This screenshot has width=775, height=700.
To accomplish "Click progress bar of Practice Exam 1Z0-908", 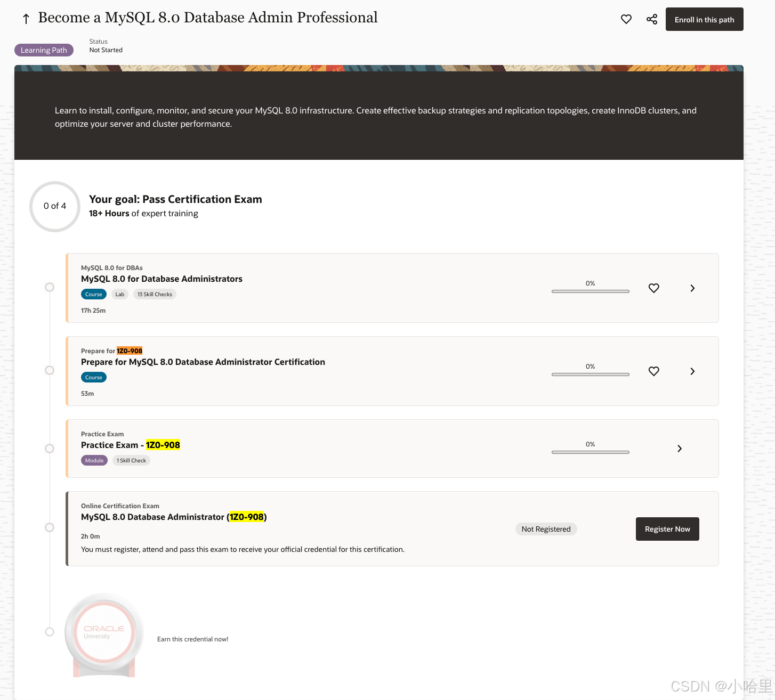I will (591, 452).
